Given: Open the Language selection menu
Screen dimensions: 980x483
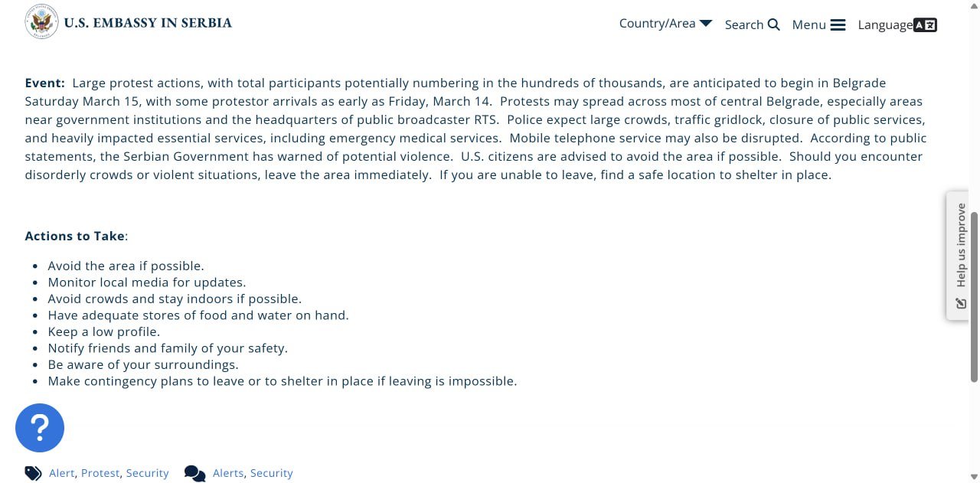Looking at the screenshot, I should click(885, 24).
